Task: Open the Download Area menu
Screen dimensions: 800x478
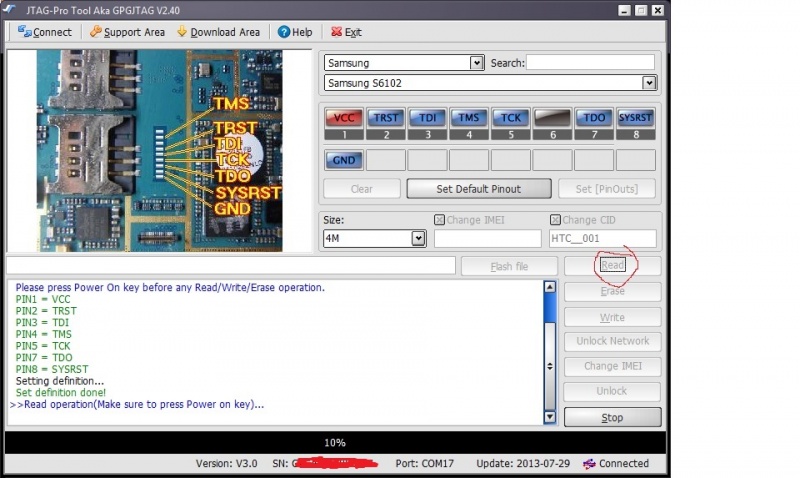Action: (218, 32)
